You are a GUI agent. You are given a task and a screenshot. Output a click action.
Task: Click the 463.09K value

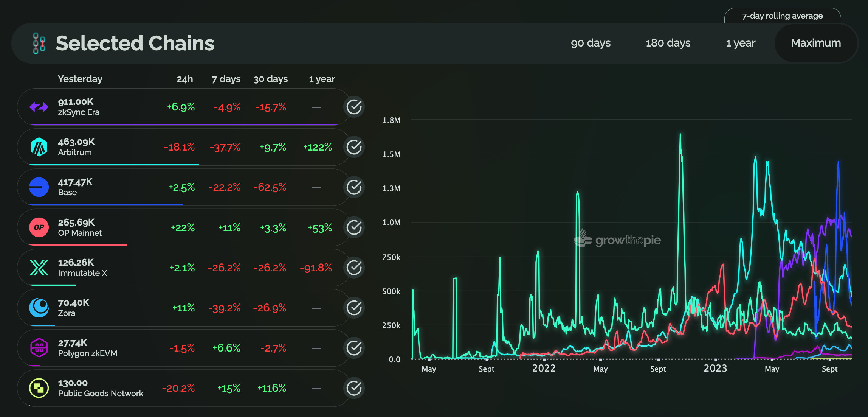76,142
